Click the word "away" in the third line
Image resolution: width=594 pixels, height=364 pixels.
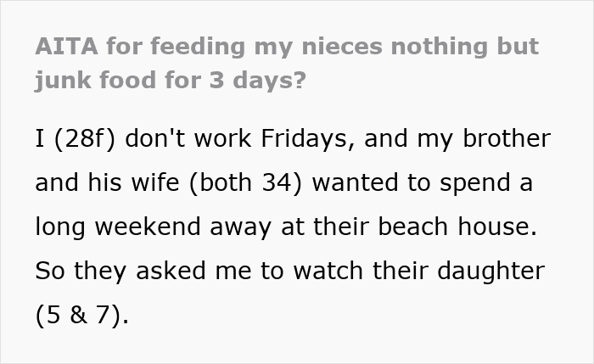coord(240,228)
